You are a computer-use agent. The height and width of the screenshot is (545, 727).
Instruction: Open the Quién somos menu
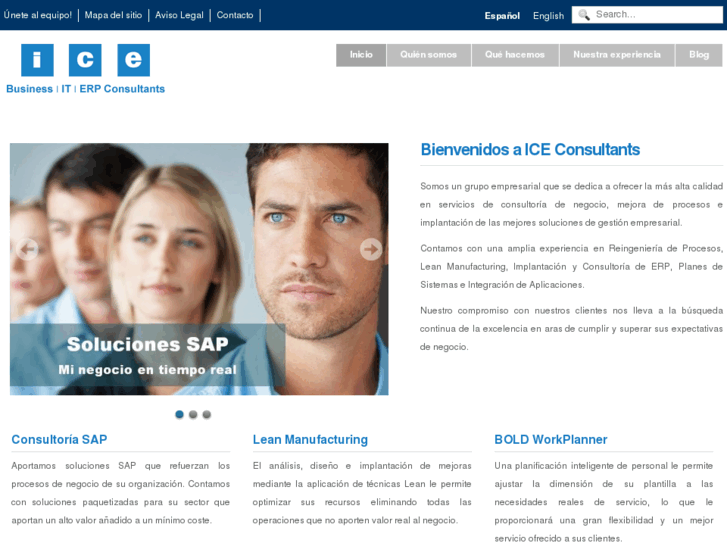[428, 55]
